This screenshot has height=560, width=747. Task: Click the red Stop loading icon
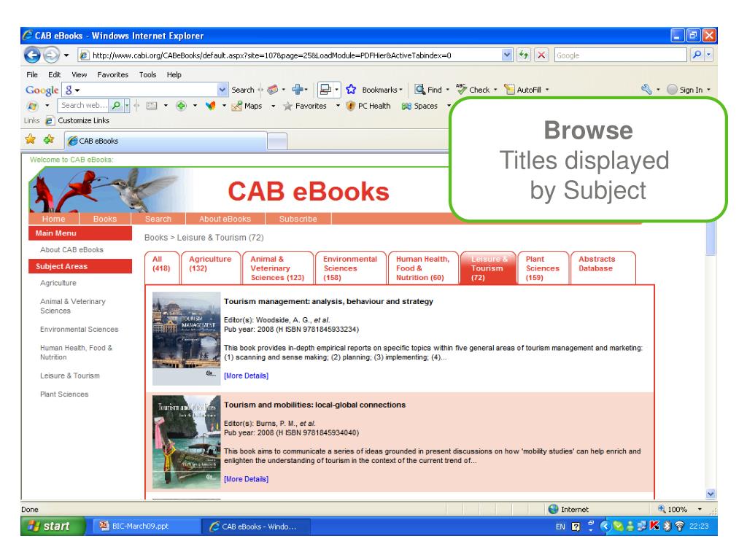coord(541,55)
